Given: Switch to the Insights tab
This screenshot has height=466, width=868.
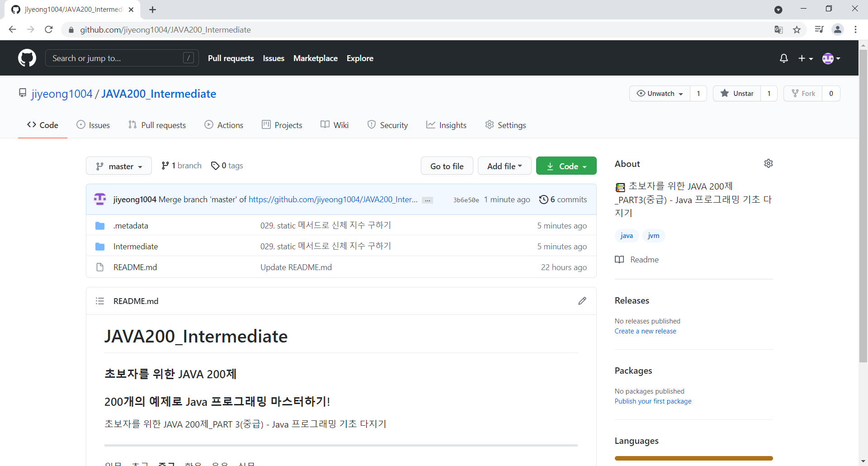Looking at the screenshot, I should click(446, 125).
